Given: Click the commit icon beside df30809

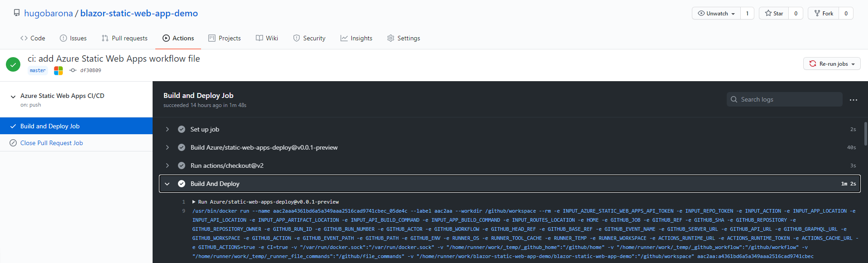Looking at the screenshot, I should coord(73,70).
